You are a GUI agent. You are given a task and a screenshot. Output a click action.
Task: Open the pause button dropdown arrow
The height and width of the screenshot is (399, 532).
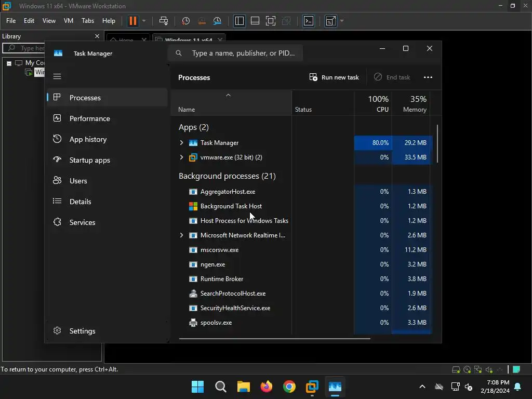pos(144,21)
